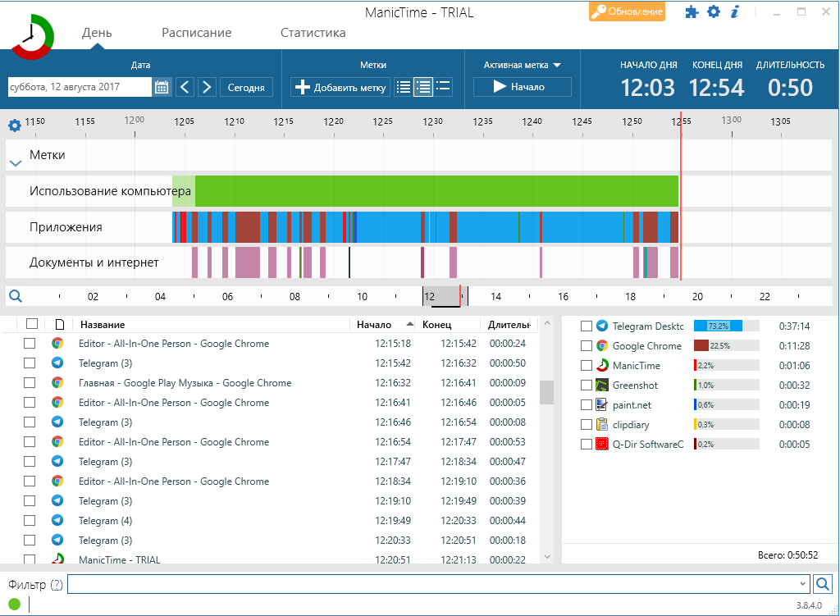Click the filter search magnifier button

[x=822, y=584]
